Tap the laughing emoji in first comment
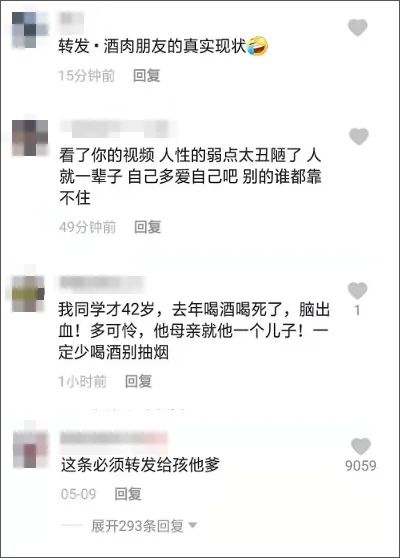This screenshot has width=400, height=558. [257, 46]
